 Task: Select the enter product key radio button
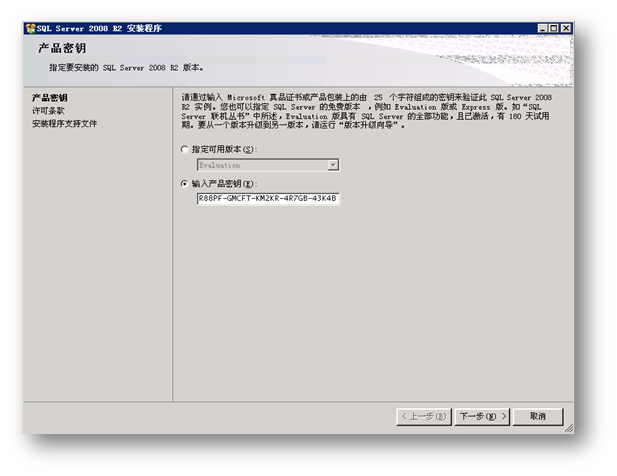[184, 184]
